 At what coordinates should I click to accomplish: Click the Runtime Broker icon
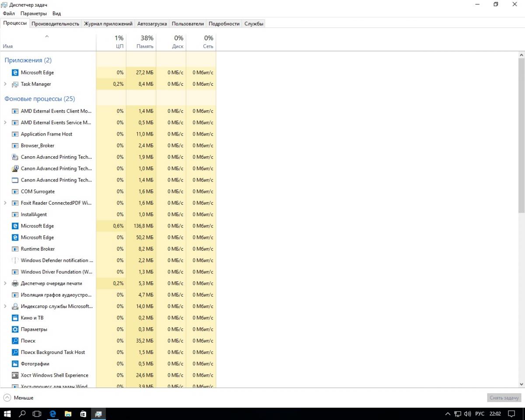click(15, 249)
